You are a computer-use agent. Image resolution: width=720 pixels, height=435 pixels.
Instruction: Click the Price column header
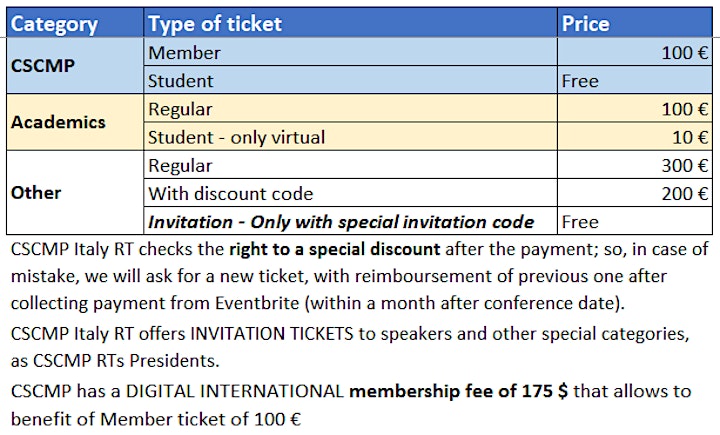[x=635, y=23]
